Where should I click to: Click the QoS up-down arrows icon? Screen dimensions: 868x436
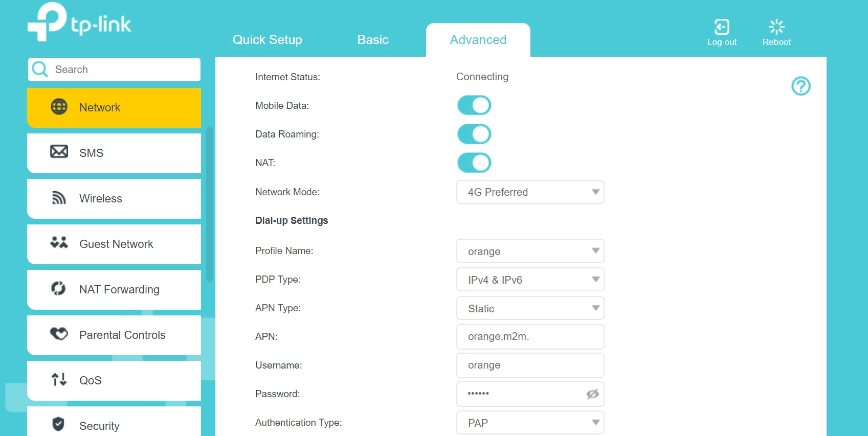[59, 379]
